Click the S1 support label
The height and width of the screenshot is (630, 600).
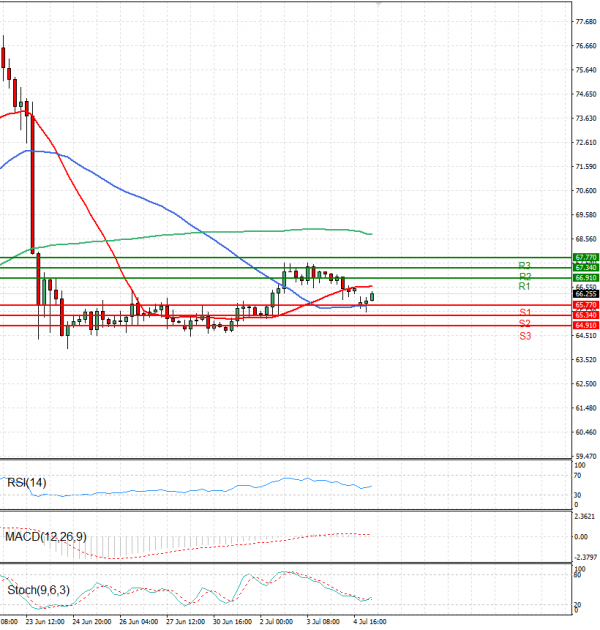pyautogui.click(x=525, y=313)
